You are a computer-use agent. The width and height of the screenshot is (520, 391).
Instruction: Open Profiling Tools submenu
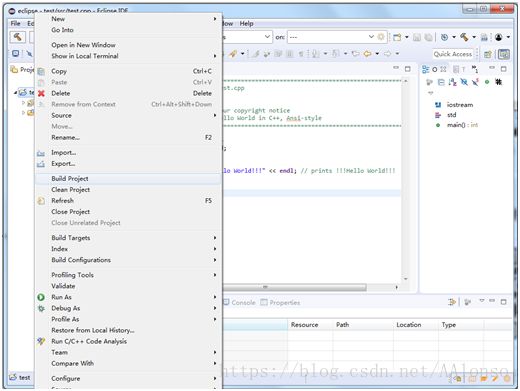click(128, 275)
